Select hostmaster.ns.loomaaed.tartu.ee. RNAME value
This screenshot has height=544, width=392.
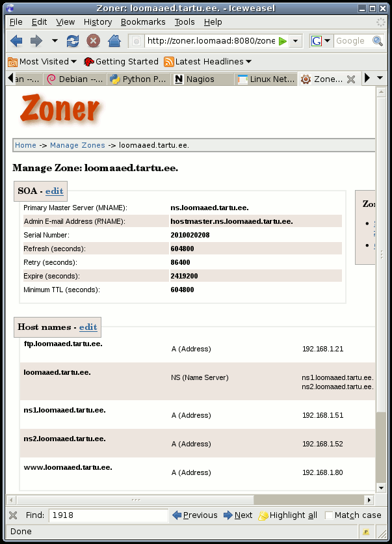231,221
